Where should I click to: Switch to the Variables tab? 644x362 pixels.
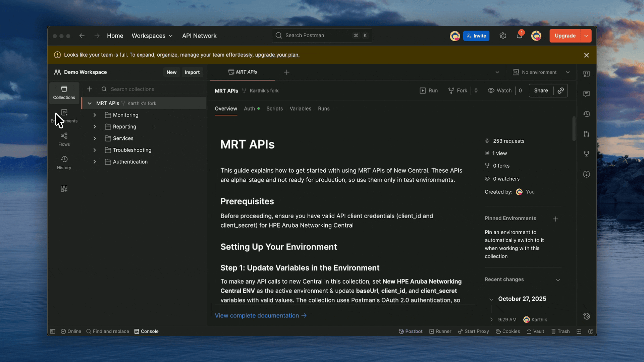coord(300,108)
